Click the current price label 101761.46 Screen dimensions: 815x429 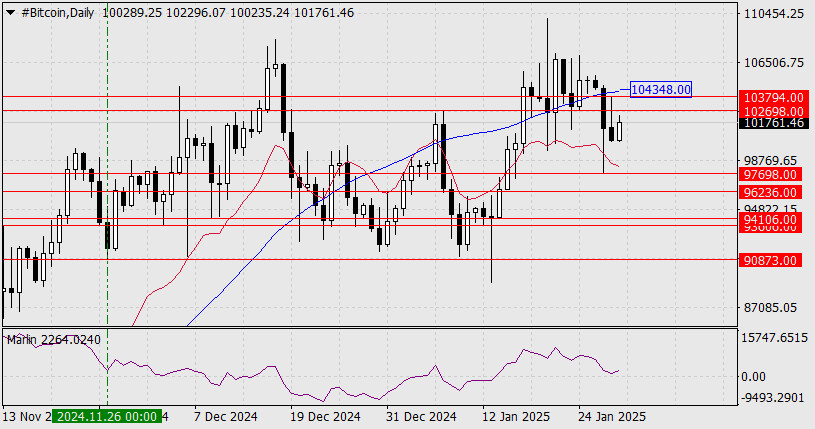[x=773, y=123]
